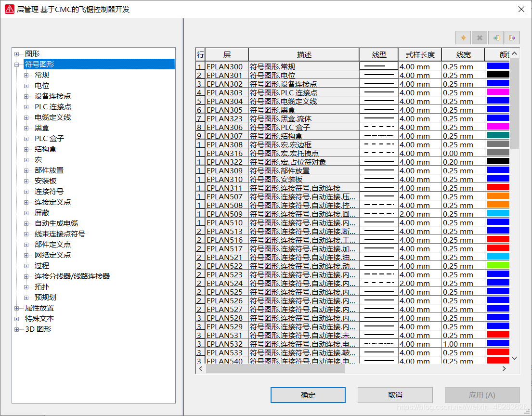Collapse the 符号图形 tree node

pos(17,65)
